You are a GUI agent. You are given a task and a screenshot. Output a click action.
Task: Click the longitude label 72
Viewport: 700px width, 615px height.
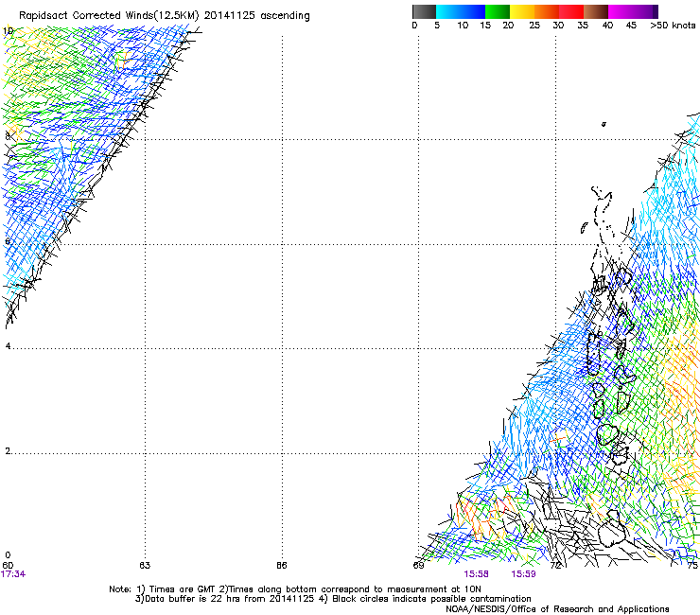(555, 565)
